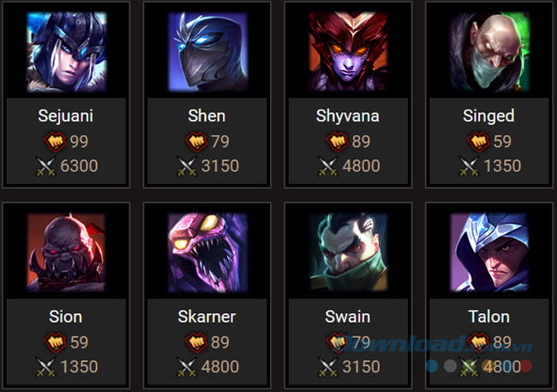
Task: Click the crossed swords icon under Shen
Action: [187, 166]
